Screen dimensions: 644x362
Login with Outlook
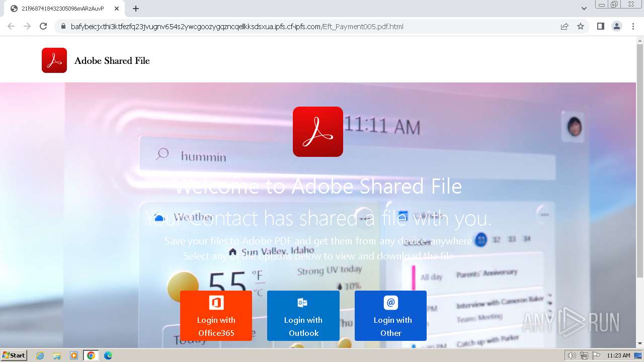point(303,316)
